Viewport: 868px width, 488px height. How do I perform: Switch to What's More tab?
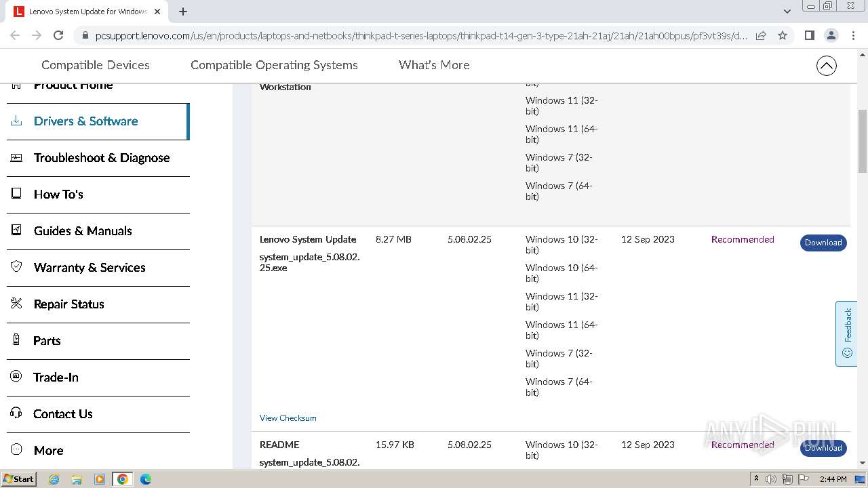[x=434, y=65]
